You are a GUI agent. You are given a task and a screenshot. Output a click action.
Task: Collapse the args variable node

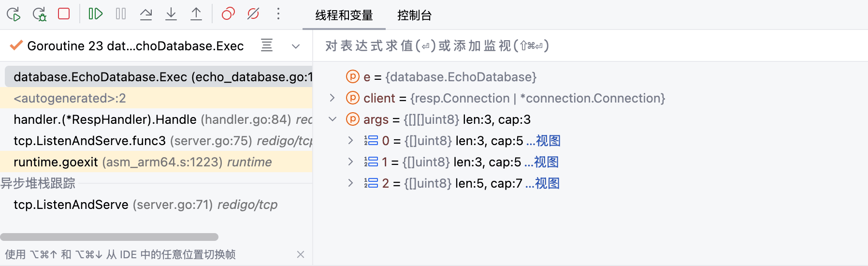(x=332, y=119)
